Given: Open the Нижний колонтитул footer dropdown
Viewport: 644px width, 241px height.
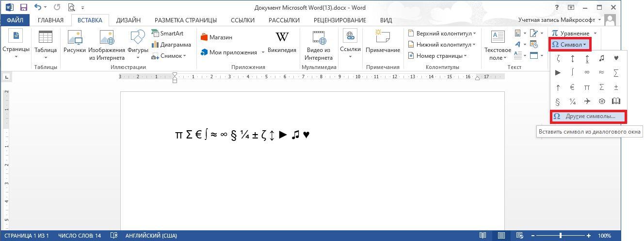Looking at the screenshot, I should [442, 44].
